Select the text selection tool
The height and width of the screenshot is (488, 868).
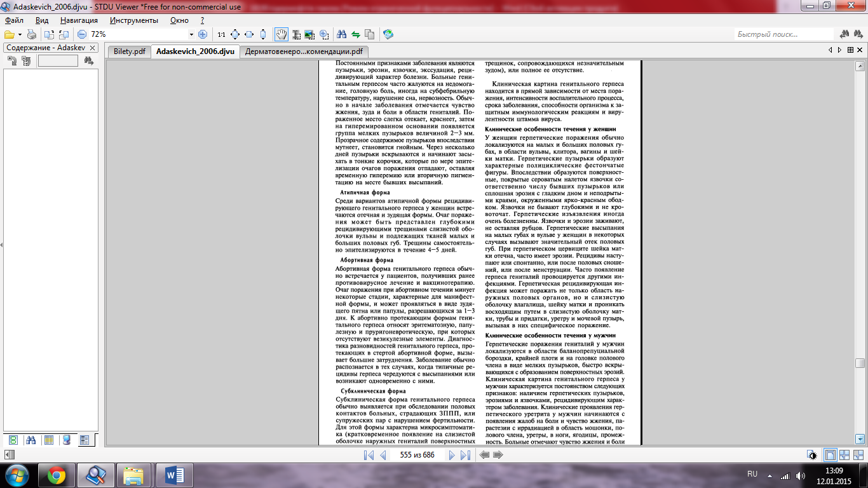click(295, 34)
